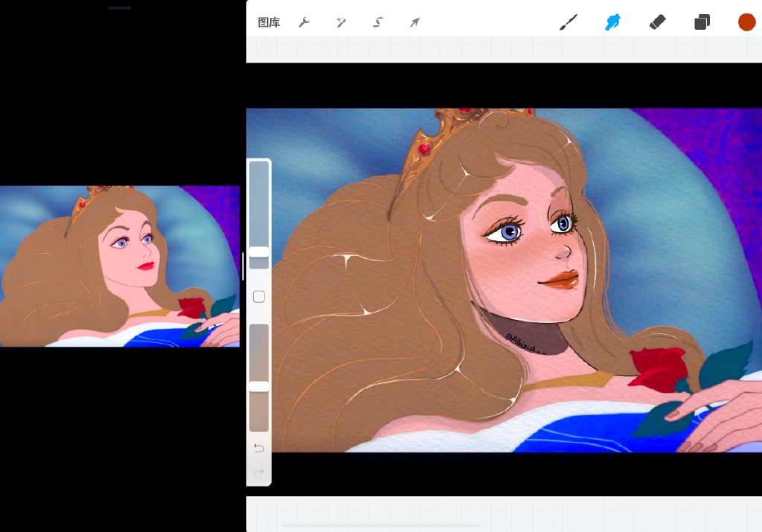Click the red rose on the main canvas

(659, 366)
